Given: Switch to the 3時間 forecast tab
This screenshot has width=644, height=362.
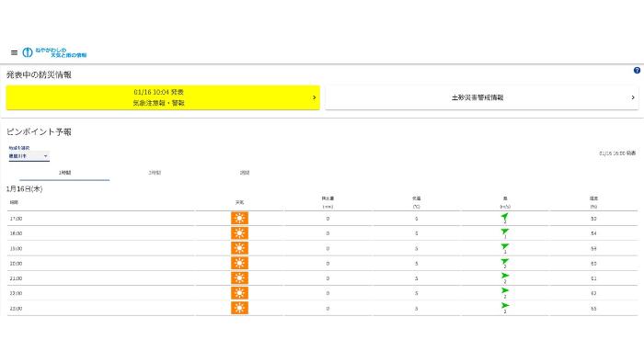Looking at the screenshot, I should [x=155, y=173].
